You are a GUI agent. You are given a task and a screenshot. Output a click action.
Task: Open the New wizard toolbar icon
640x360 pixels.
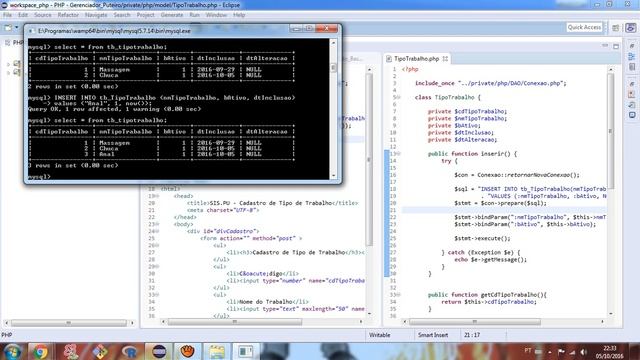pyautogui.click(x=8, y=28)
